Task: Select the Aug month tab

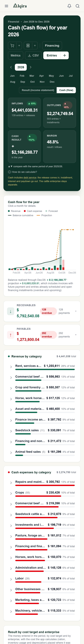Action: click(12, 82)
